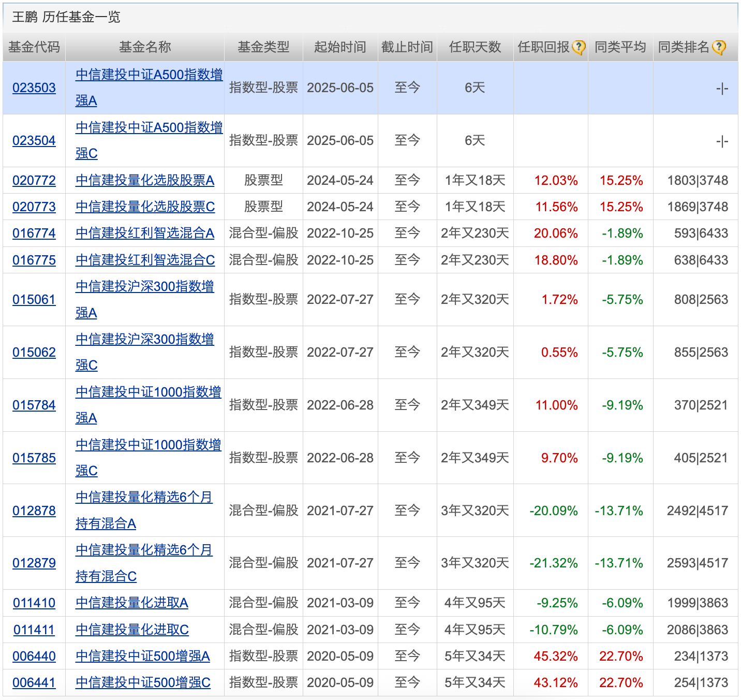
Task: Click fund code 015062
Action: [x=34, y=352]
